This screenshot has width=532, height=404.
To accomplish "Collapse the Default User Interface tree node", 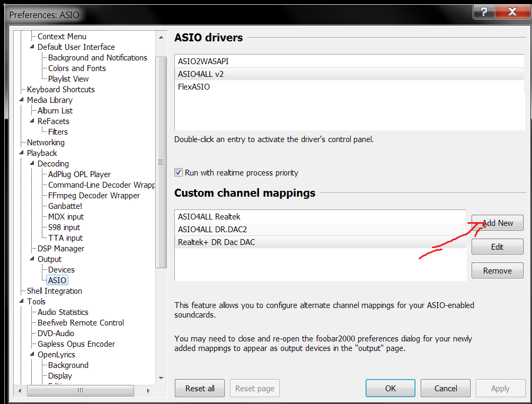I will click(x=33, y=47).
